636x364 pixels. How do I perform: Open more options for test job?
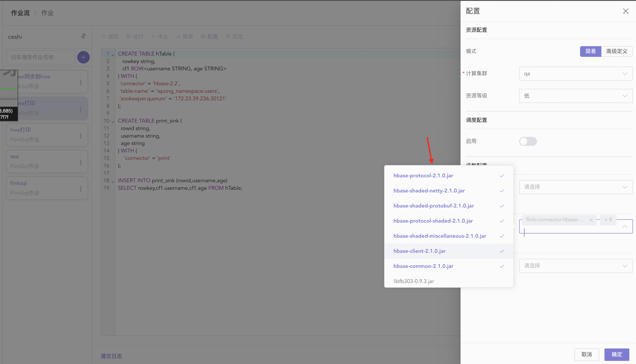[81, 162]
